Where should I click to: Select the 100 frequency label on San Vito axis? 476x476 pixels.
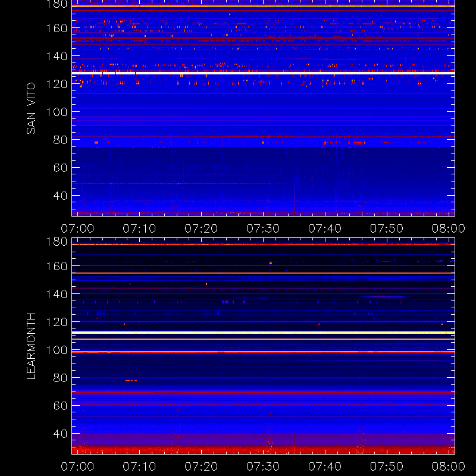(57, 112)
